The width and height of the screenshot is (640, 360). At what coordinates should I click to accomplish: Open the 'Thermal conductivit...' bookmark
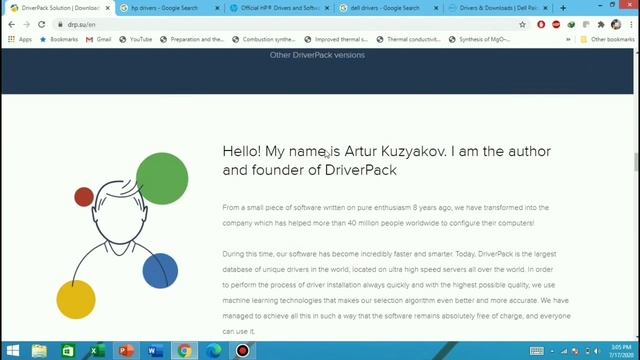pyautogui.click(x=409, y=39)
